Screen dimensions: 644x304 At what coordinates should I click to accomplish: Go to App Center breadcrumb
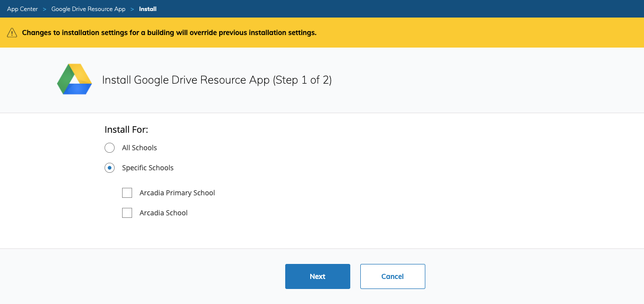(x=23, y=9)
